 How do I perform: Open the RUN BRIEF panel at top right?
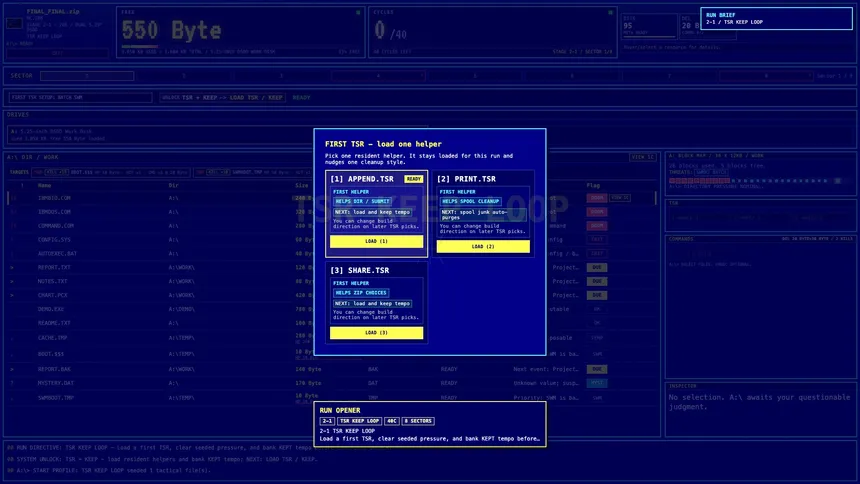(776, 19)
